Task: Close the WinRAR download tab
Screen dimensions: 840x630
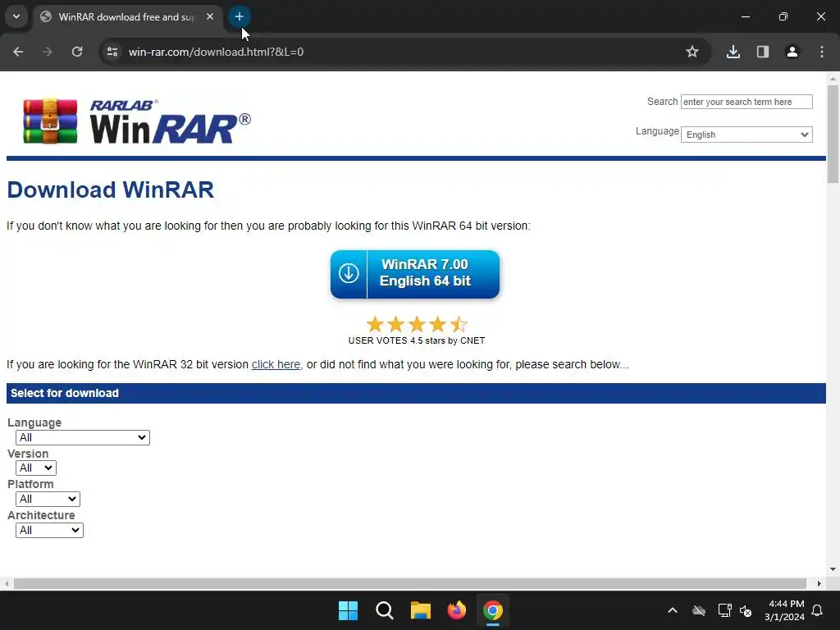Action: pyautogui.click(x=210, y=16)
